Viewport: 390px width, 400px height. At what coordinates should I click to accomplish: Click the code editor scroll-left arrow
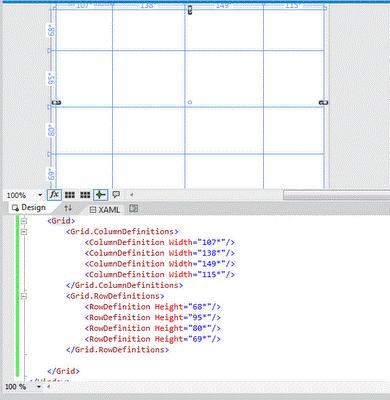coord(49,387)
